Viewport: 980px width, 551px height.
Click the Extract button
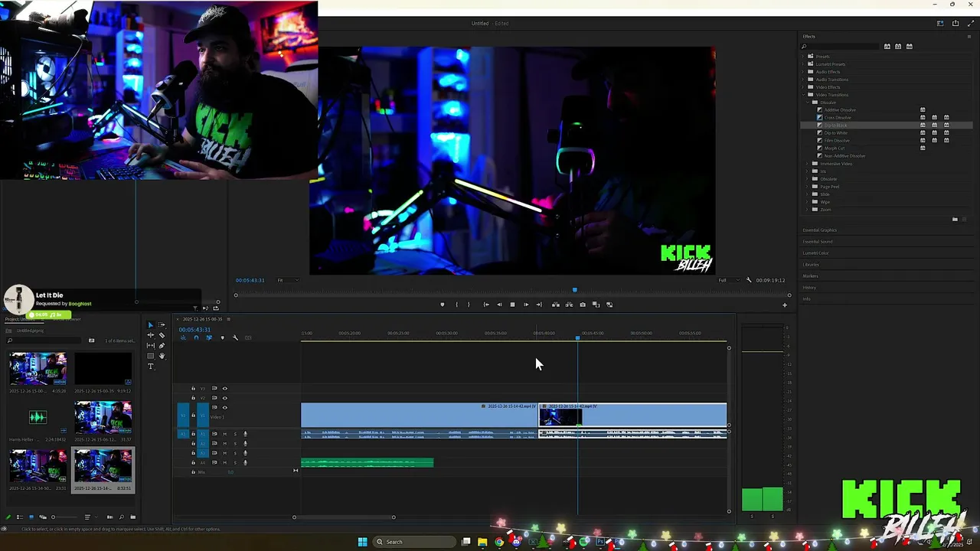pyautogui.click(x=569, y=305)
